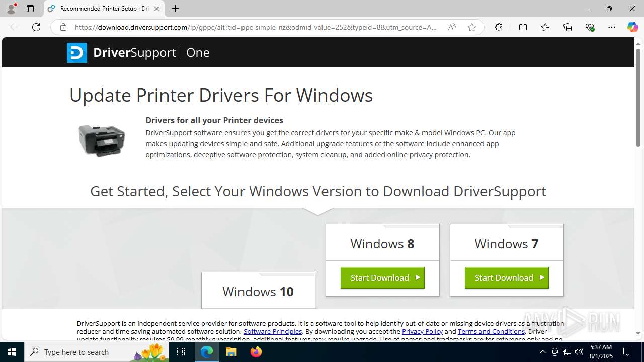The width and height of the screenshot is (644, 362).
Task: Add this page to favorites star
Action: 472,27
